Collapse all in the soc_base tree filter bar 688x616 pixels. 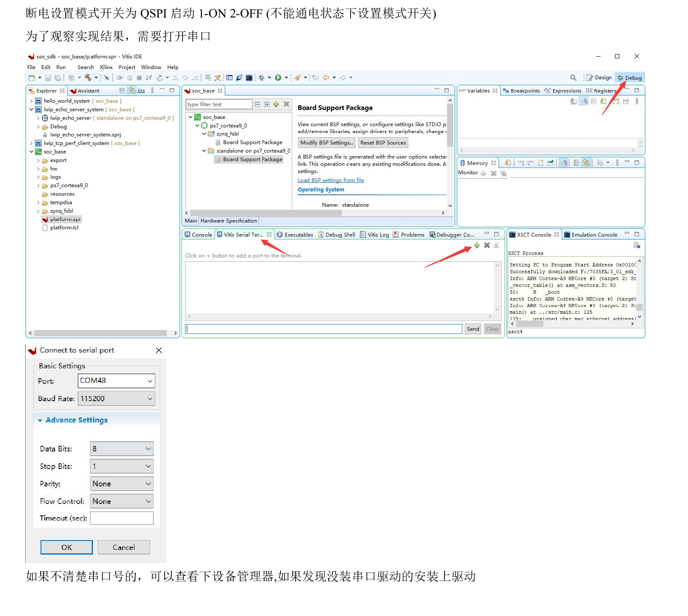[257, 104]
